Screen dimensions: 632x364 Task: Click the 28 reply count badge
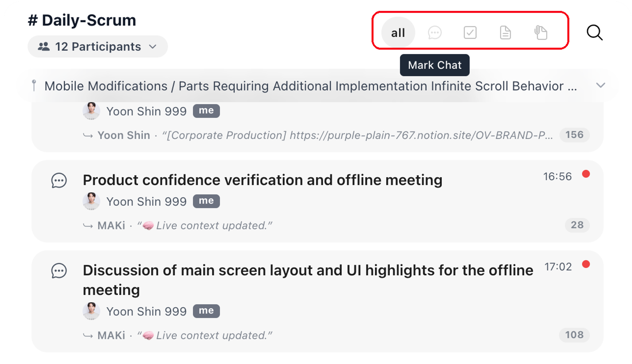[x=577, y=225]
